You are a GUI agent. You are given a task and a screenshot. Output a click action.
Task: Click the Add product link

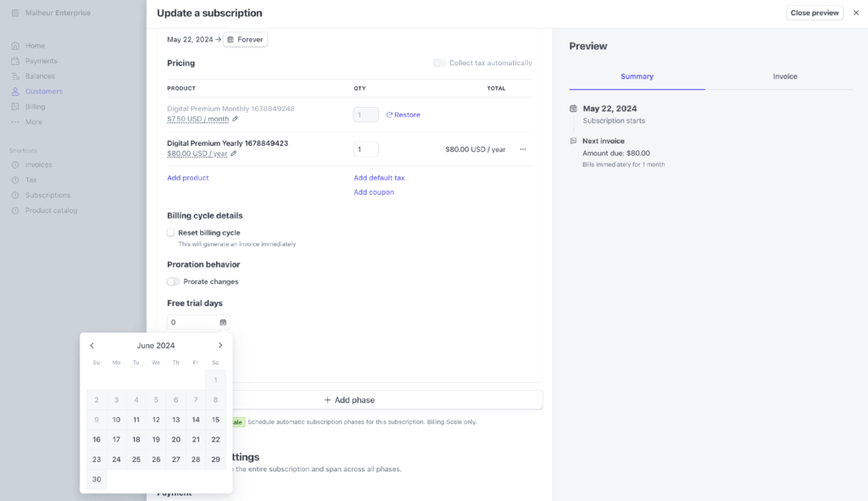point(188,178)
